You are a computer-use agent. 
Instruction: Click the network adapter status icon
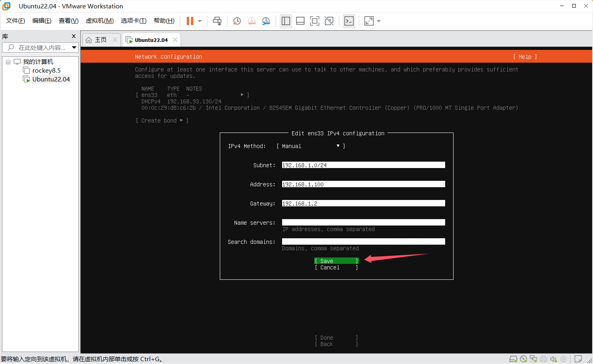[x=533, y=359]
